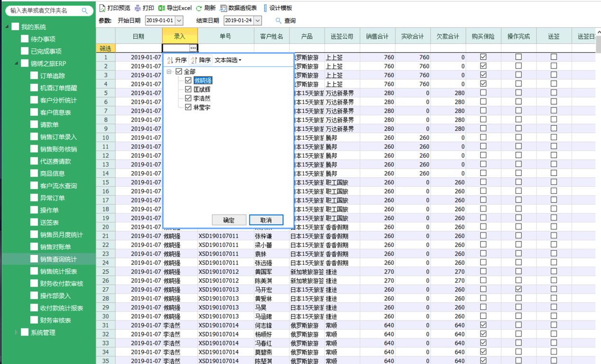Open 财务收付款审核 in the sidebar
Viewport: 601px width, 364px height.
(62, 283)
